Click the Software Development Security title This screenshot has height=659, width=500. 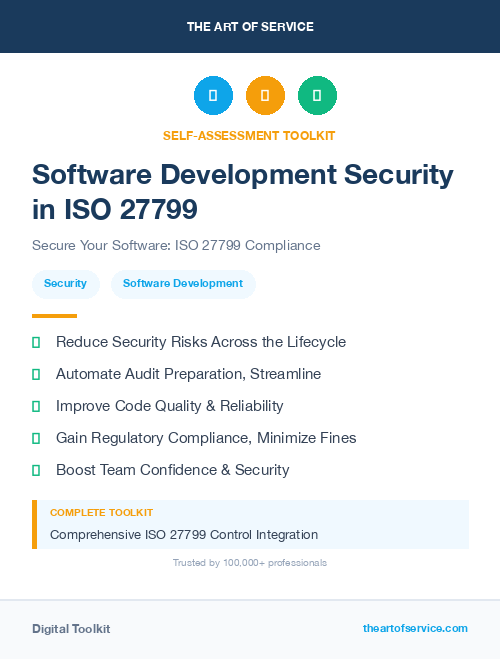tap(243, 192)
